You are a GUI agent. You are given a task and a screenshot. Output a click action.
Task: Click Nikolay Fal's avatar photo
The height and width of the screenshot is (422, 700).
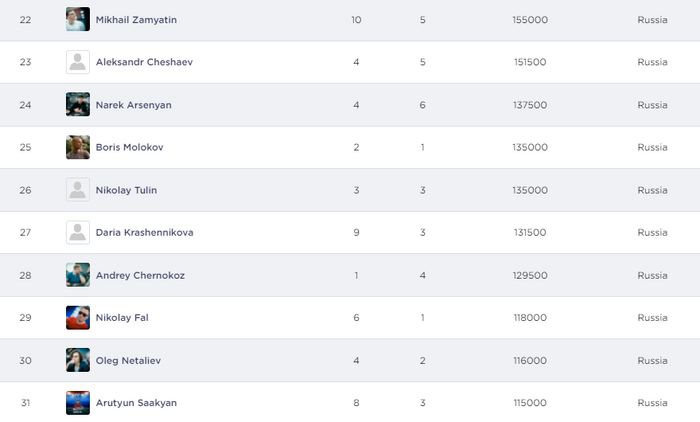78,317
